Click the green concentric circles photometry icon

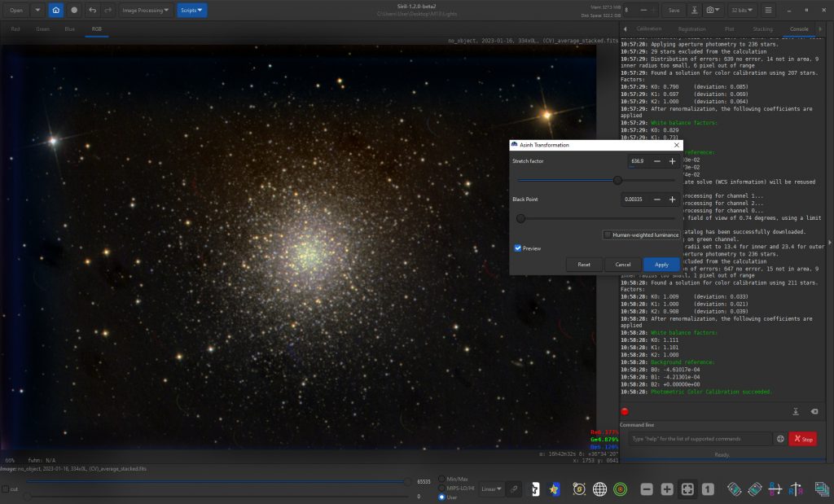[620, 489]
